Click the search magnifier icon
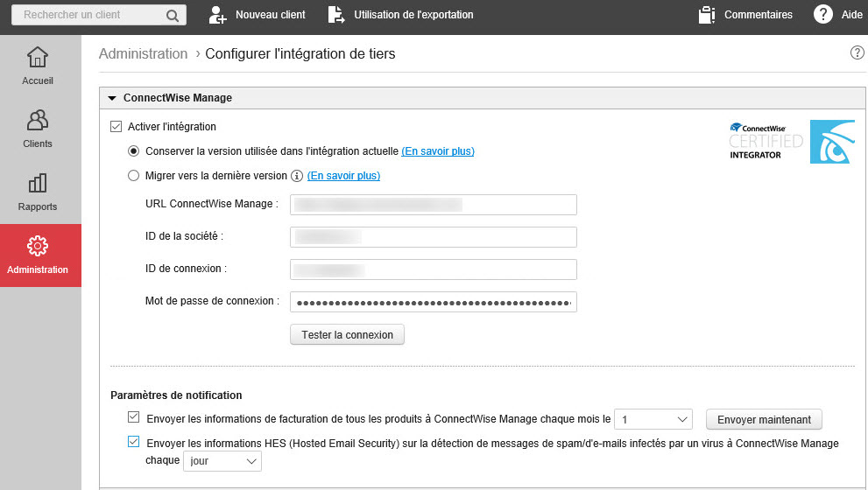The image size is (868, 490). pyautogui.click(x=172, y=15)
